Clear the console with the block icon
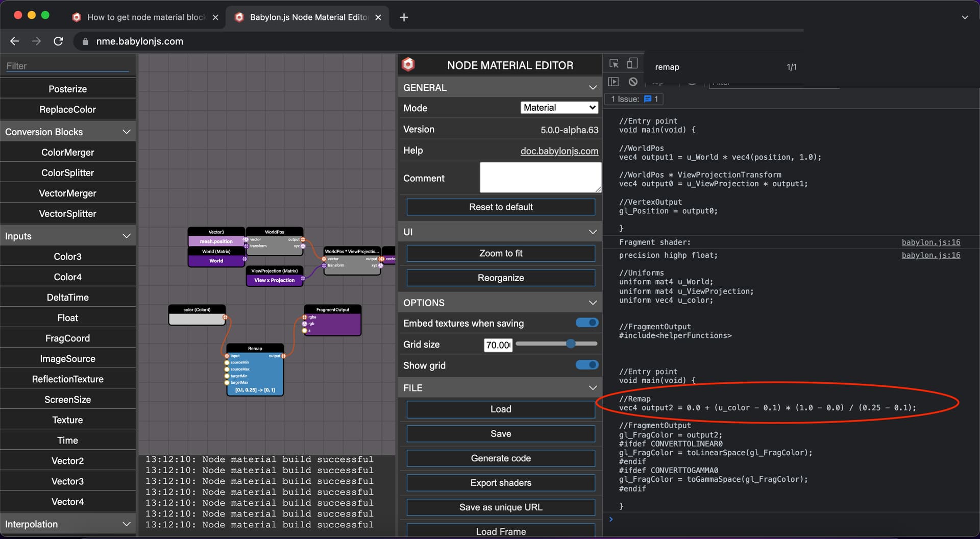Image resolution: width=980 pixels, height=539 pixels. point(633,82)
